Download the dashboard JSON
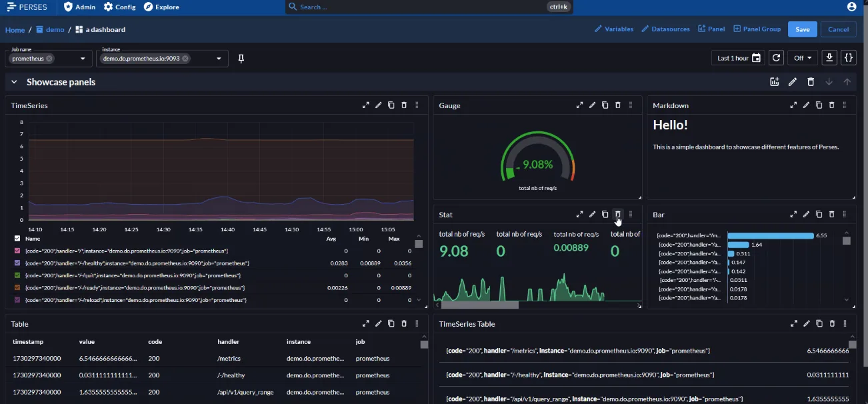 (x=829, y=58)
